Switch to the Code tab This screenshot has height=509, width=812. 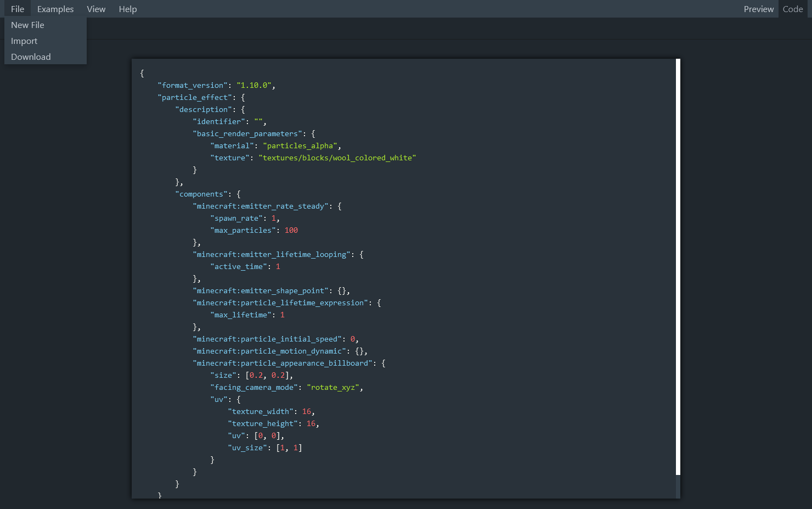tap(793, 9)
